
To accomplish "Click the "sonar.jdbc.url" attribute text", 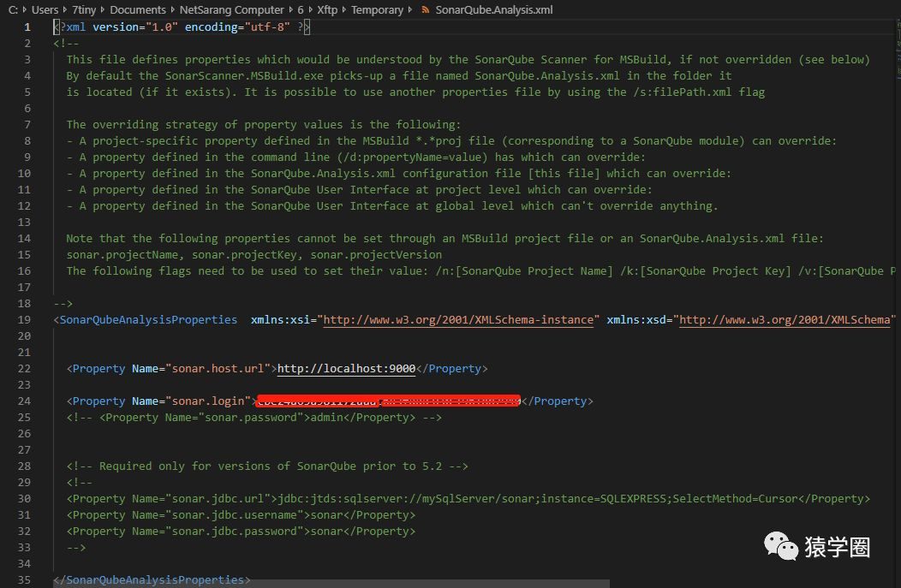I will click(x=218, y=499).
